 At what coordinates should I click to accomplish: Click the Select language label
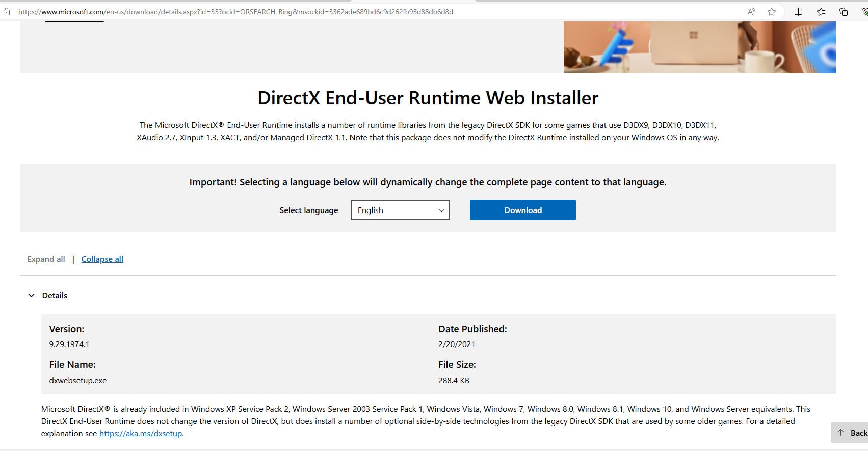pos(309,210)
